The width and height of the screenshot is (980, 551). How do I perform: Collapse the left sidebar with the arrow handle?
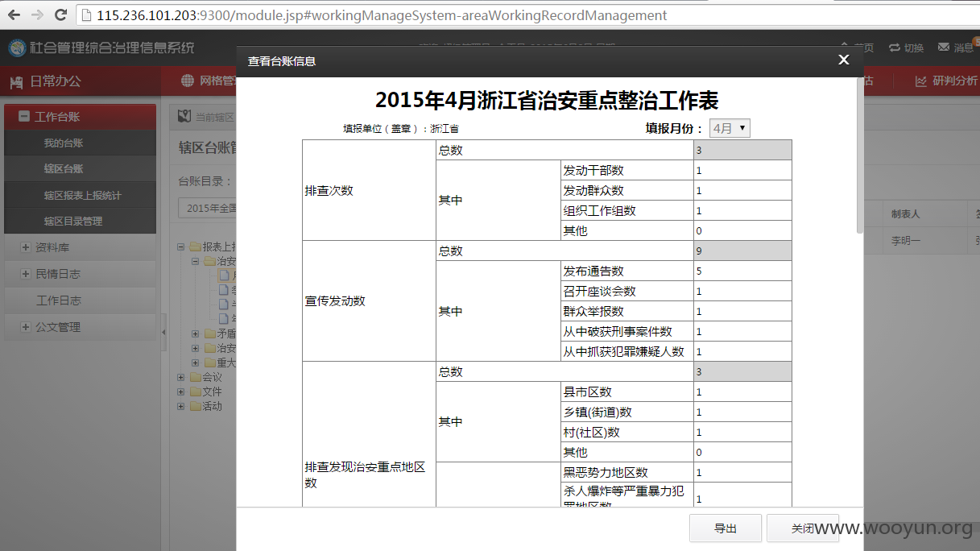pos(163,333)
